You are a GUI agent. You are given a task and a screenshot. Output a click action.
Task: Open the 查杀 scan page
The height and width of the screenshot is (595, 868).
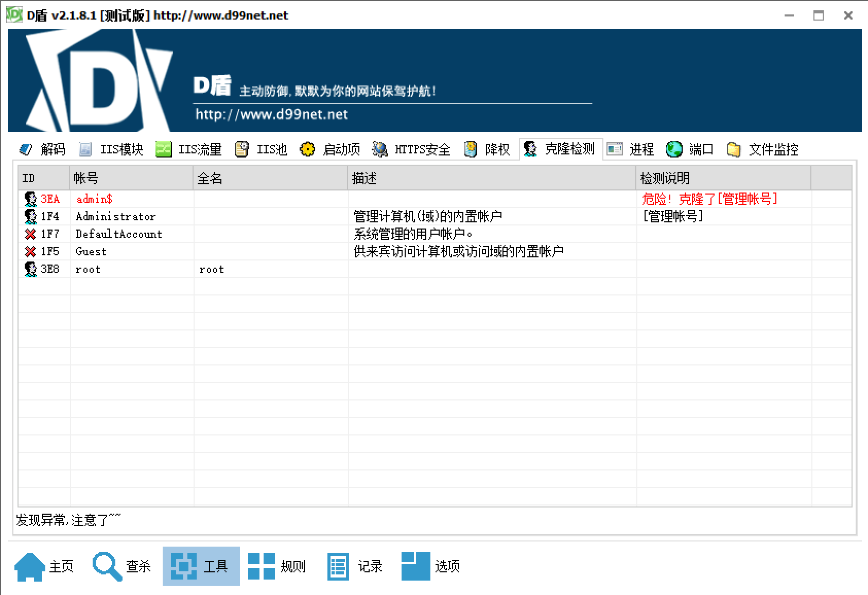[x=122, y=566]
